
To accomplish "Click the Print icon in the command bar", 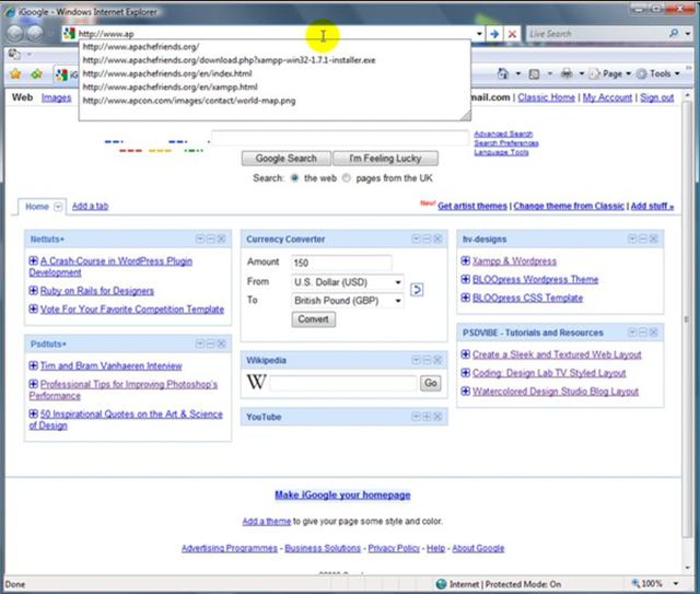I will tap(567, 74).
